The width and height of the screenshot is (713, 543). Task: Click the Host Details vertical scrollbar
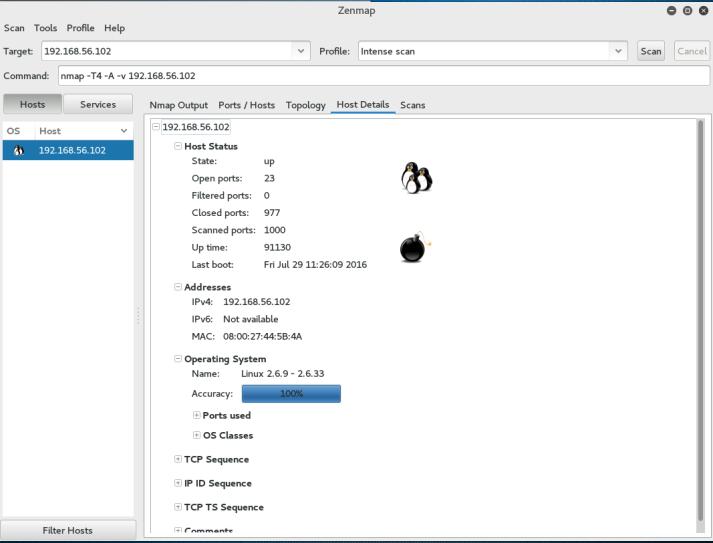[x=700, y=321]
